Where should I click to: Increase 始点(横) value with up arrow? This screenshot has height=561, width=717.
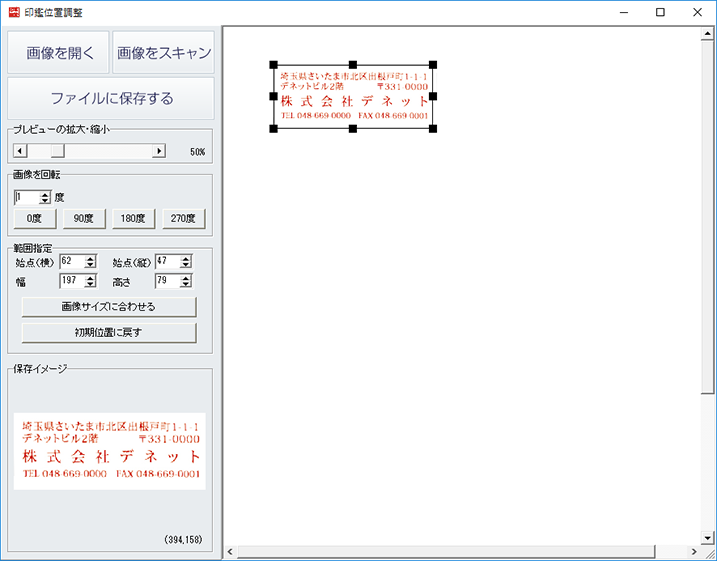91,259
